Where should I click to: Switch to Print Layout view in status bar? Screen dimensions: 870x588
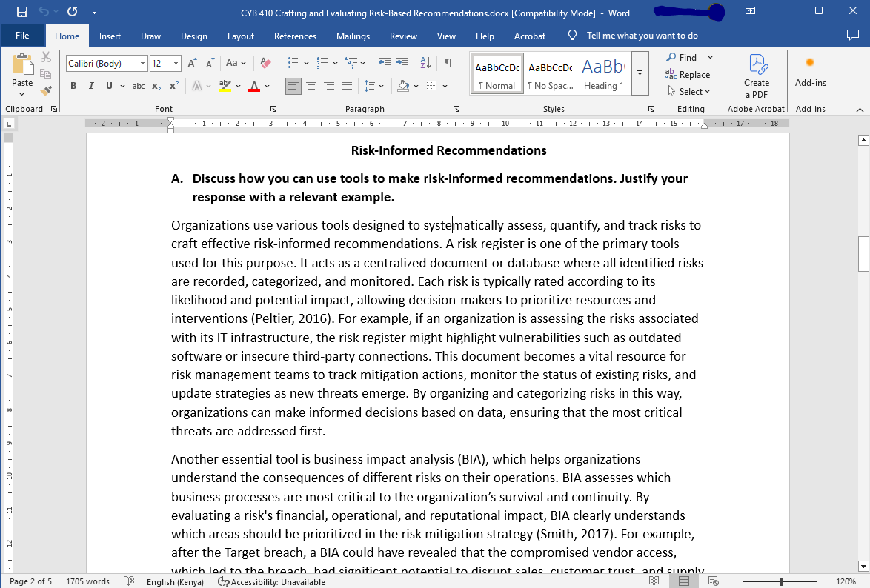pos(683,581)
